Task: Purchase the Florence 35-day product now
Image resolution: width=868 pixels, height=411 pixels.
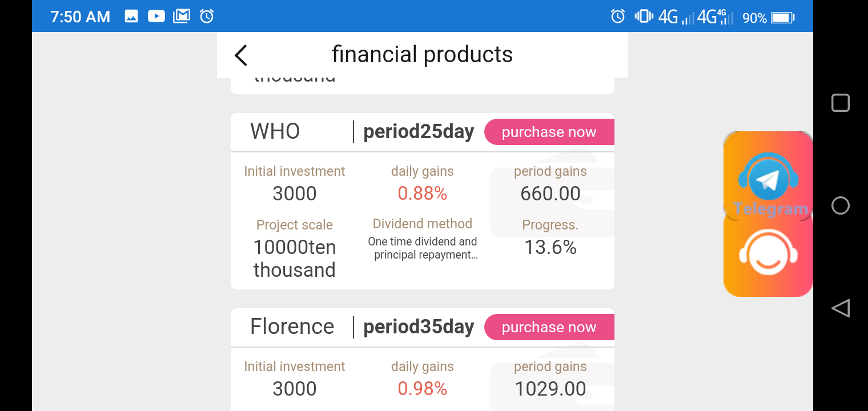Action: 549,328
